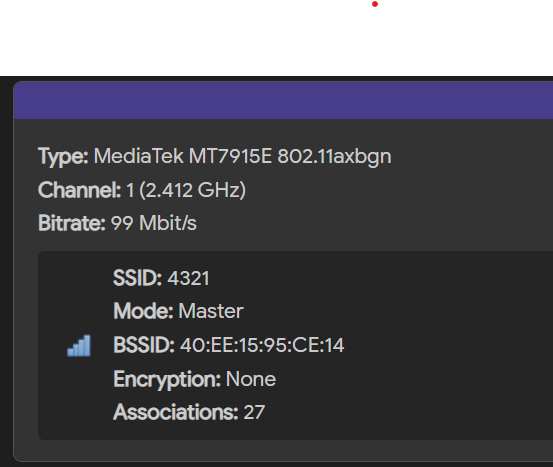Click the 'SSID:' label
The image size is (553, 467).
pos(138,278)
